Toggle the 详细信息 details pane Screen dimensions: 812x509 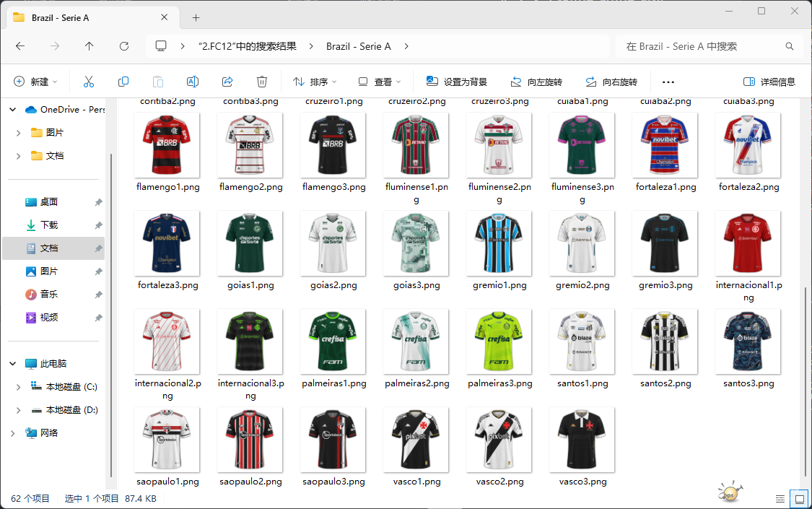pyautogui.click(x=769, y=82)
